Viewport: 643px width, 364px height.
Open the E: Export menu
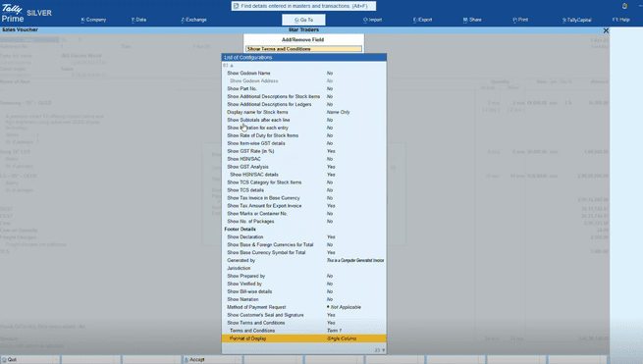(x=422, y=20)
